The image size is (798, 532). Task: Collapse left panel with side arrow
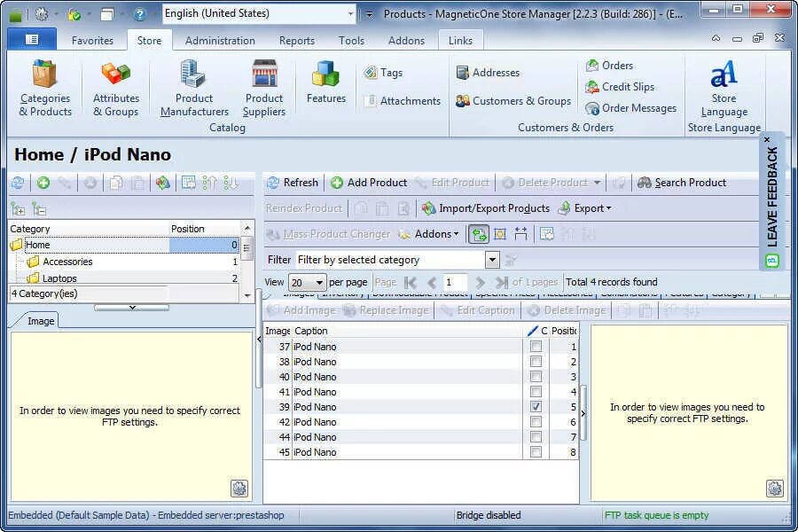pos(259,339)
